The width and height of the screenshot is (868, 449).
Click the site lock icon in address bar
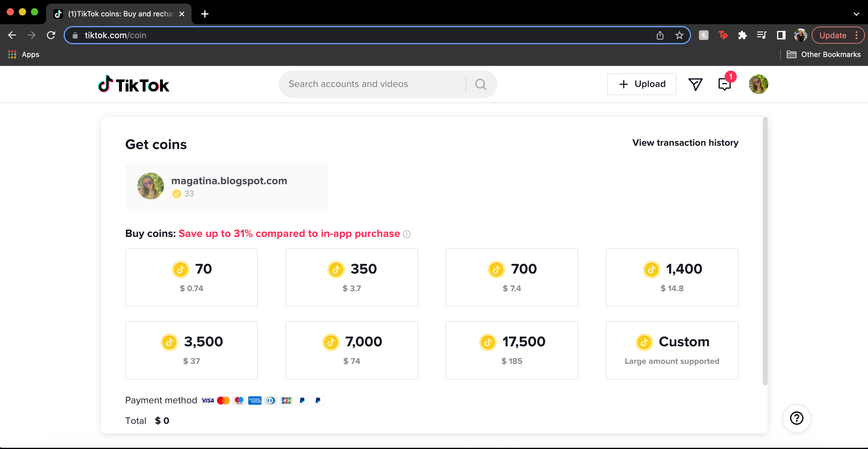point(75,35)
